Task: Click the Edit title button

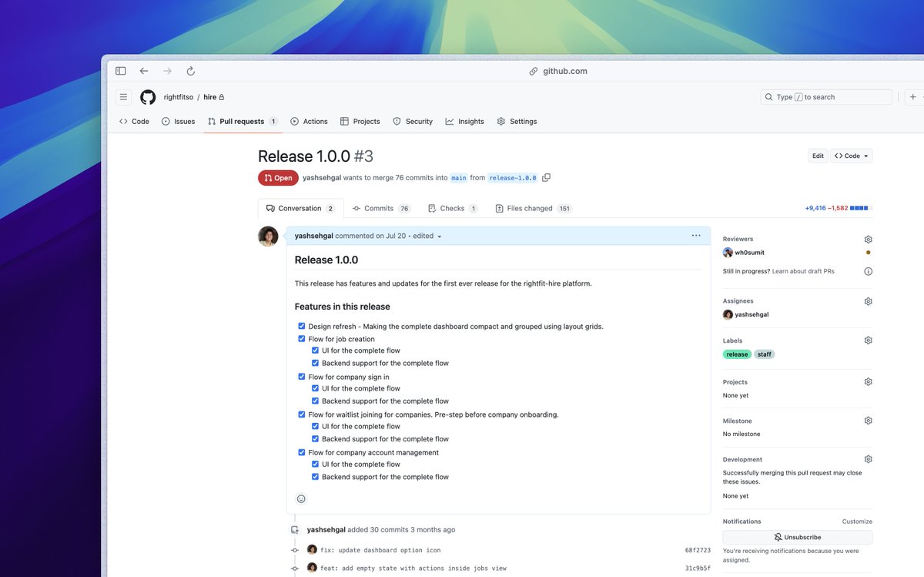Action: [818, 156]
